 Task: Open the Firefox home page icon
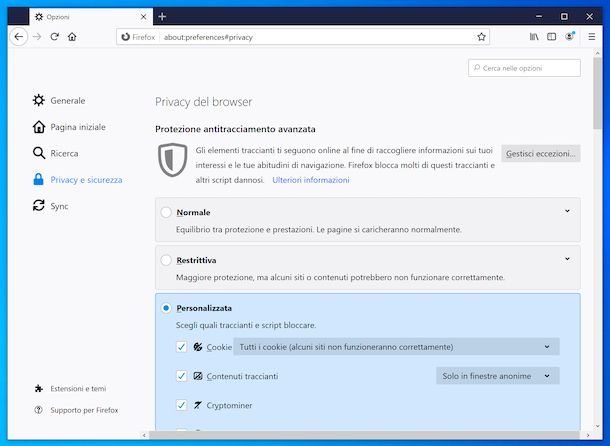(72, 37)
